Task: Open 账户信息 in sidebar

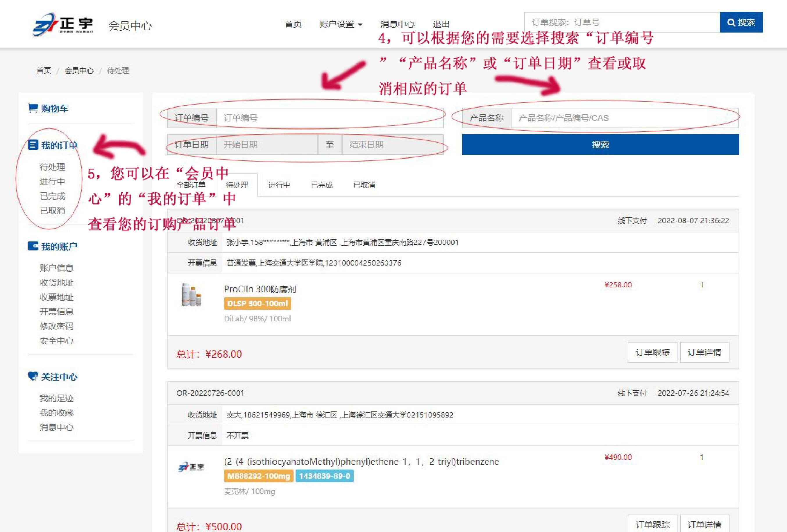Action: (56, 268)
